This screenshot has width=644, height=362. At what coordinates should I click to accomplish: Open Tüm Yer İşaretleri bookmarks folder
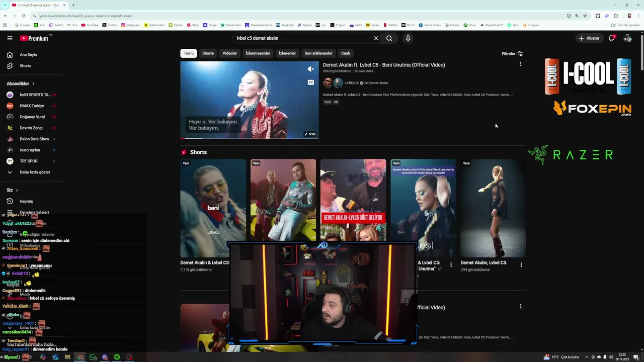626,25
